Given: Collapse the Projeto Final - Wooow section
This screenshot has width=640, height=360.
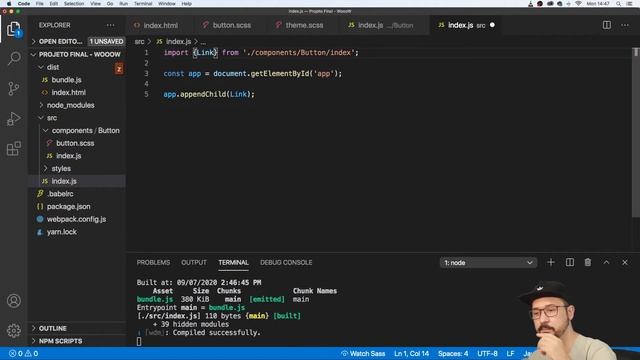Looking at the screenshot, I should click(x=77, y=54).
